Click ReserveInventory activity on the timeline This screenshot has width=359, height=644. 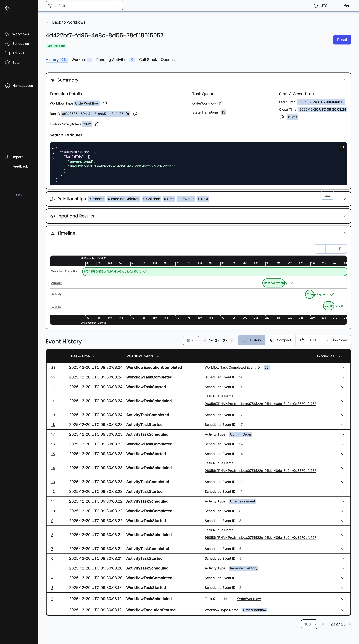tap(273, 283)
